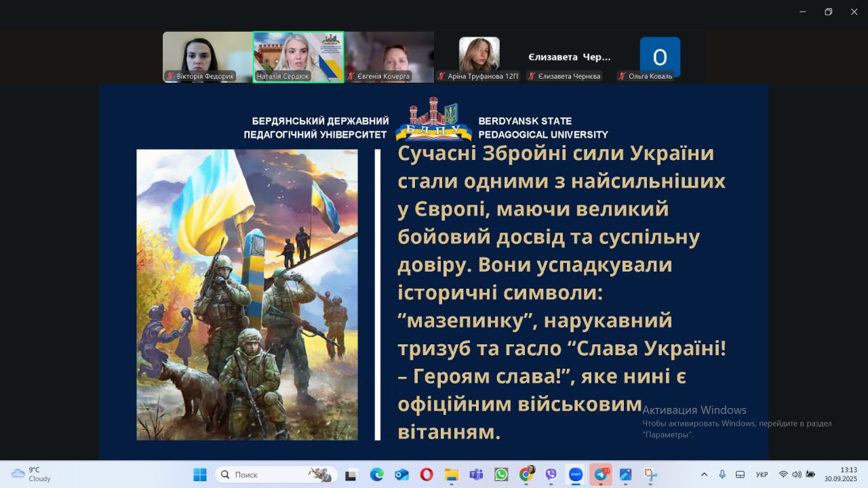Open the weather widget showing 9°C Cloudy
The image size is (868, 488).
point(31,474)
